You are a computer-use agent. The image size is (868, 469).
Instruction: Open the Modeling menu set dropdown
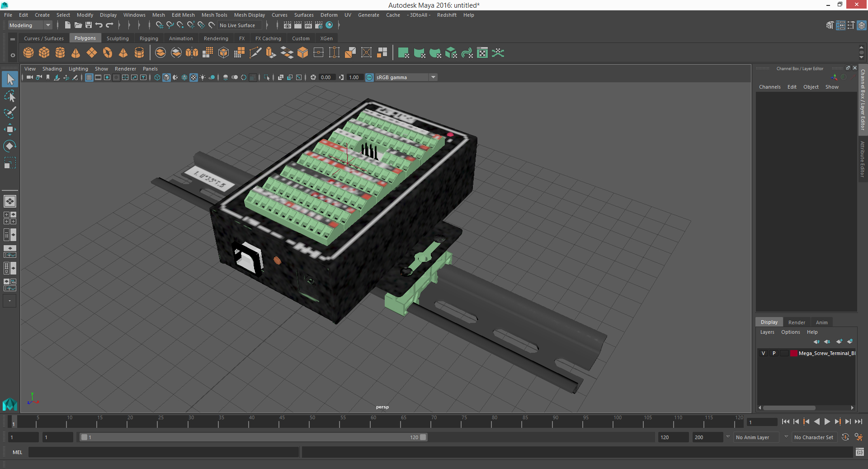pyautogui.click(x=30, y=25)
